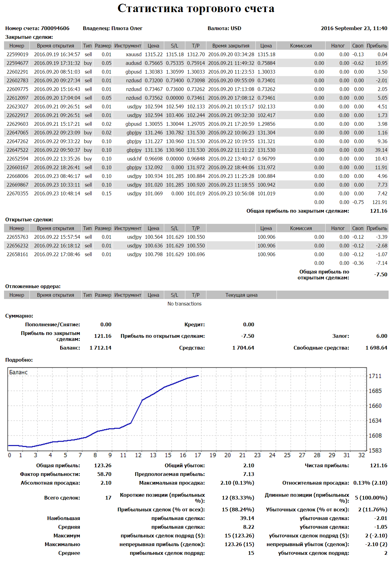Click the report date 2016 September 23, 11:40
This screenshot has width=392, height=566.
tap(354, 28)
